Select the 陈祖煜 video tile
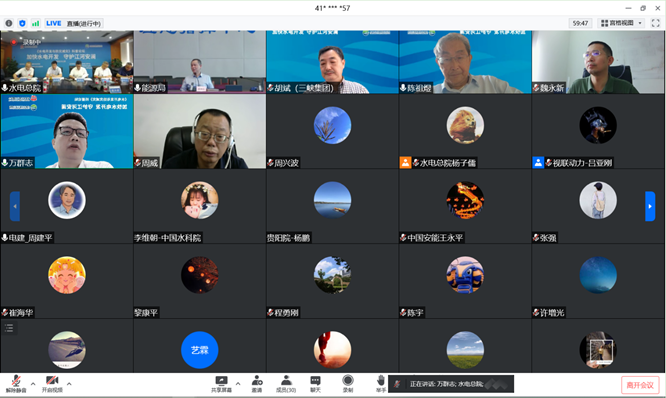The width and height of the screenshot is (666, 398). tap(465, 62)
